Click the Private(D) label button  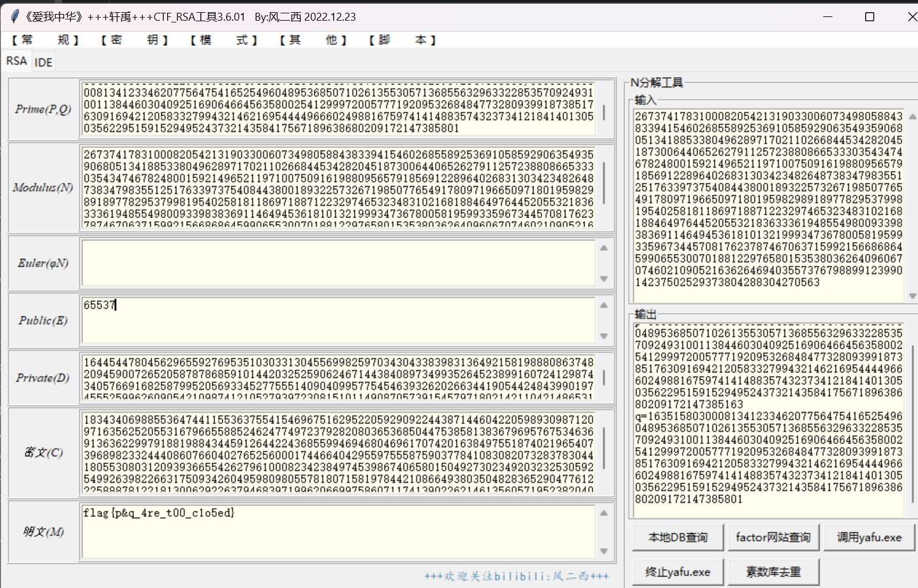[43, 377]
